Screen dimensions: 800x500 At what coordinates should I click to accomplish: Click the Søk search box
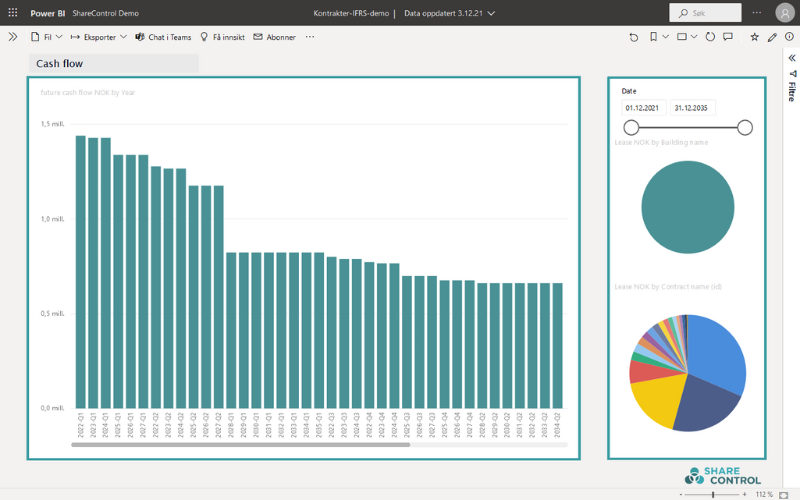(705, 13)
